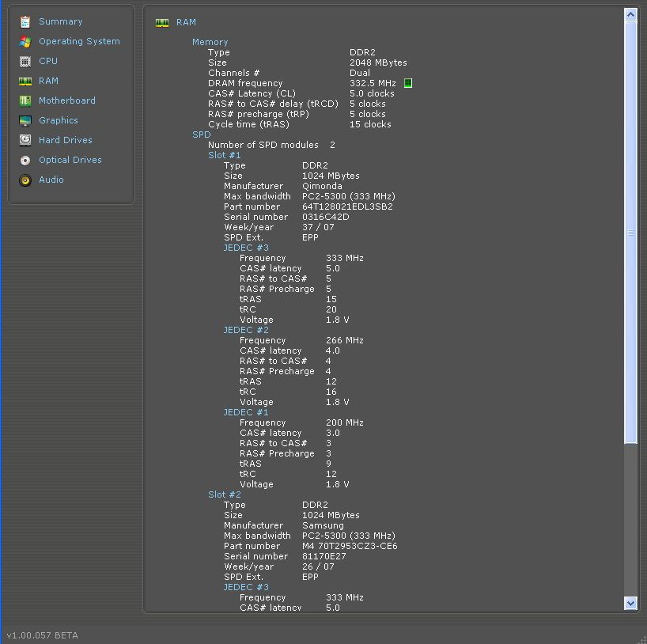Click the JEDEC #1 heading
Screen dimensions: 647x644
pyautogui.click(x=245, y=412)
